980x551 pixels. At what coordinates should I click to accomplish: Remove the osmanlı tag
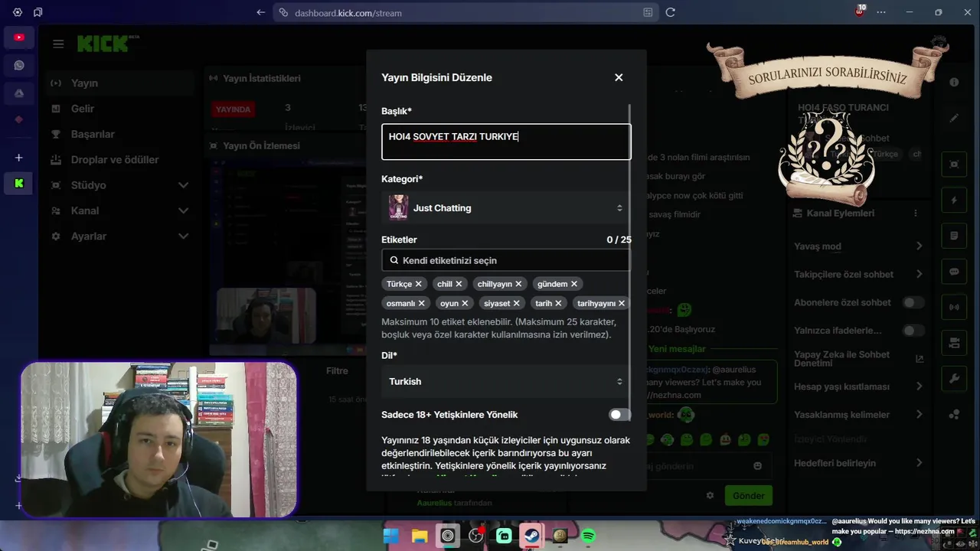pos(421,303)
